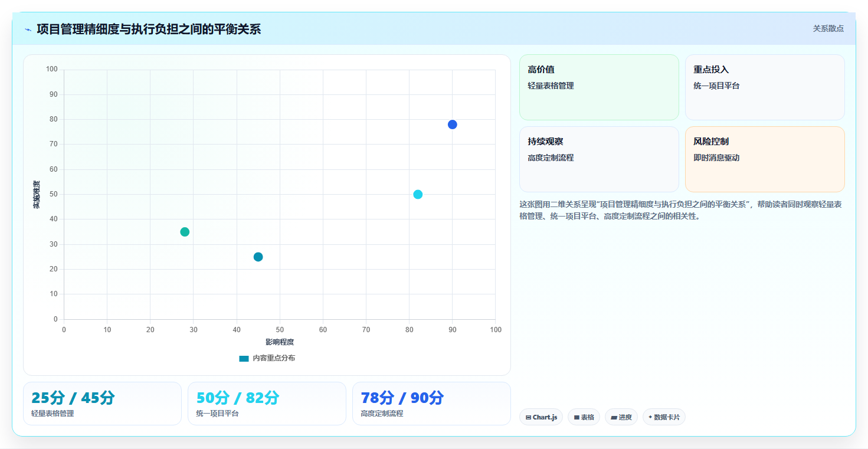Open the 风险控制 quadrant card
Viewport: 868px width, 449px height.
[765, 159]
